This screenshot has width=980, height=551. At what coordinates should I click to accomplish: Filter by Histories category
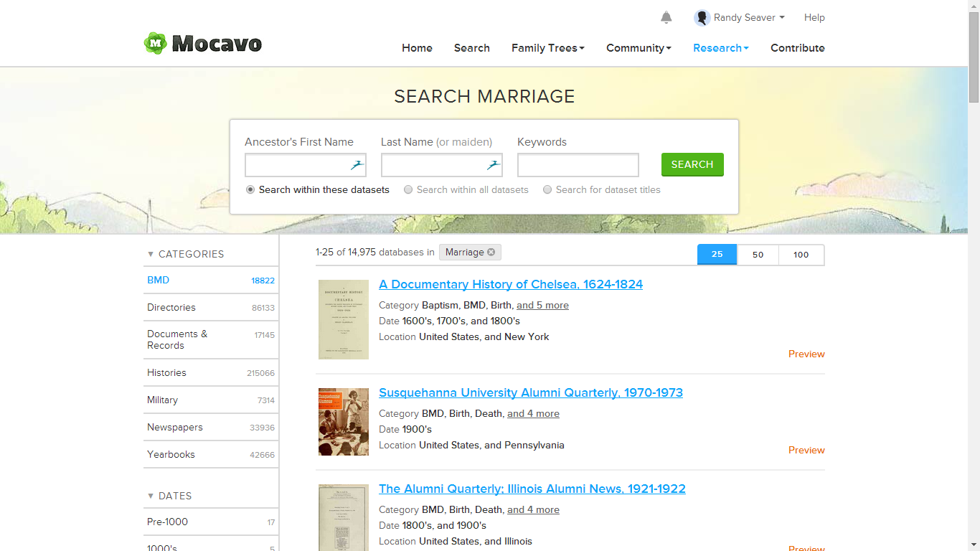(211, 372)
